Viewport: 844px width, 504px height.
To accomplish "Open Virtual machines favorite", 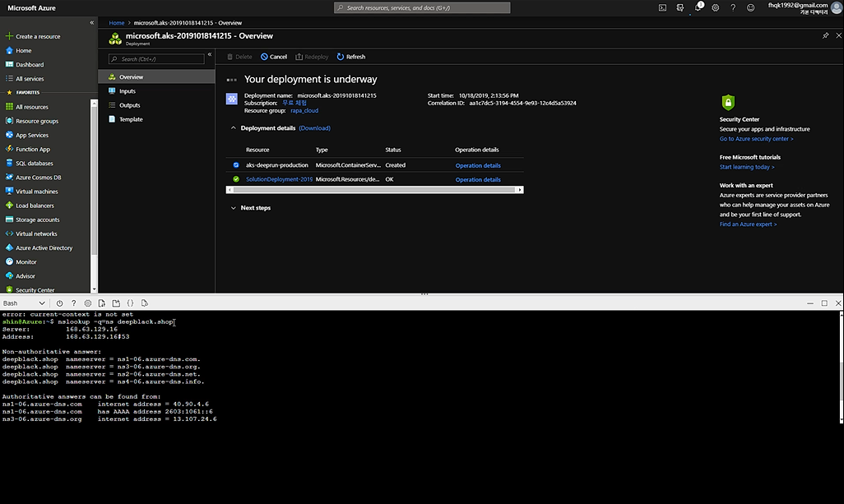I will coord(32,192).
